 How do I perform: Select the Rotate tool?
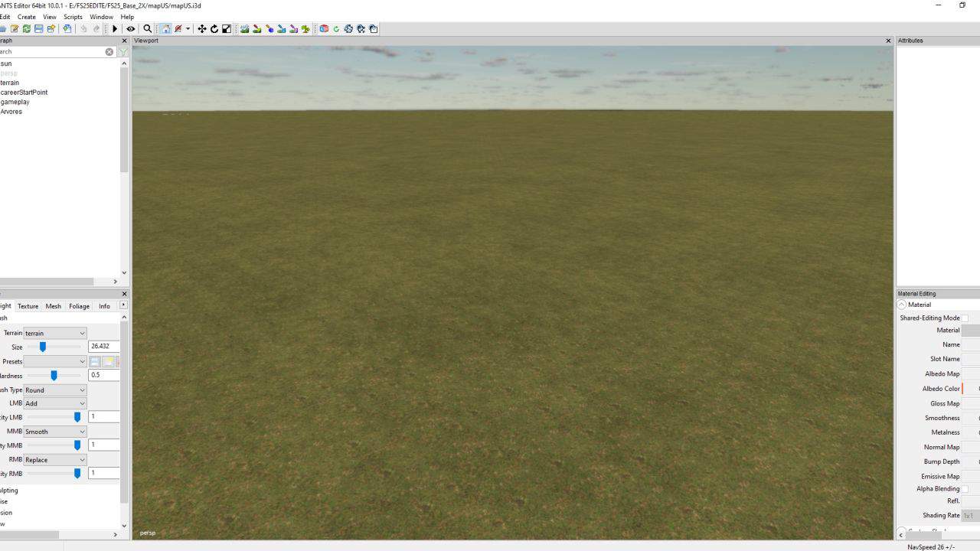(x=214, y=29)
